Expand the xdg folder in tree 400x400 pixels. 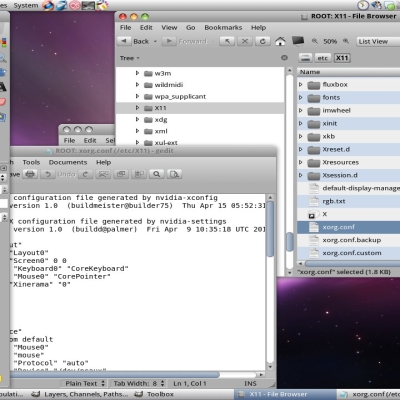click(137, 119)
